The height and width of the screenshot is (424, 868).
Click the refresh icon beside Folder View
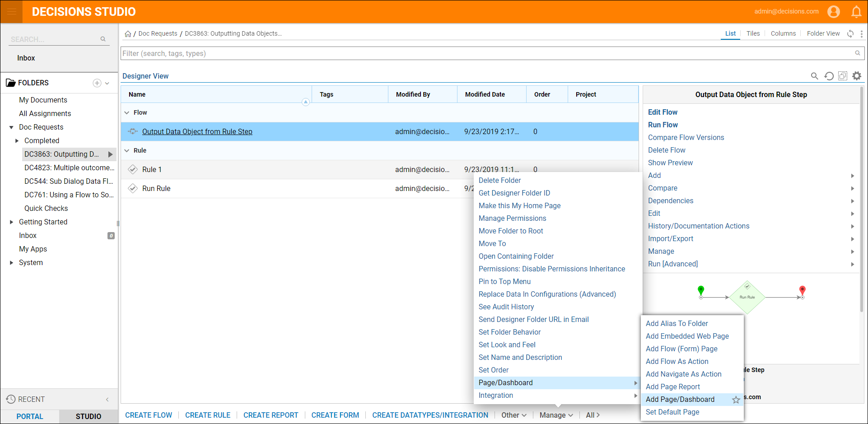click(x=850, y=34)
